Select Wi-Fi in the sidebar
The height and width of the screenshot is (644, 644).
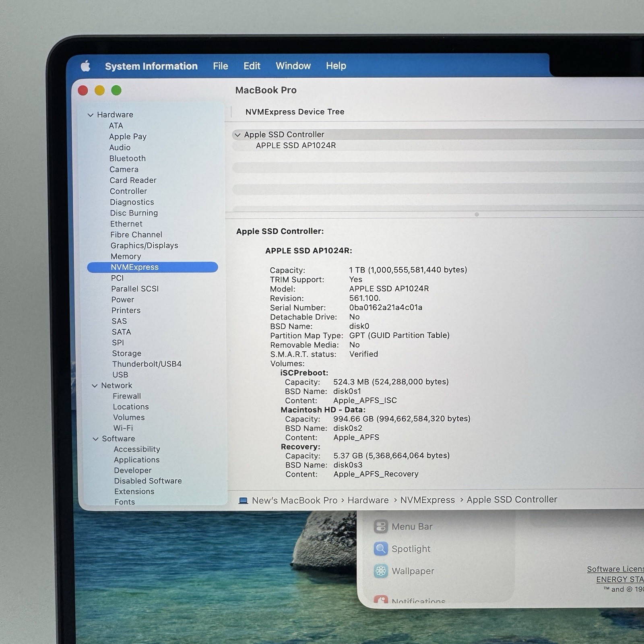123,428
